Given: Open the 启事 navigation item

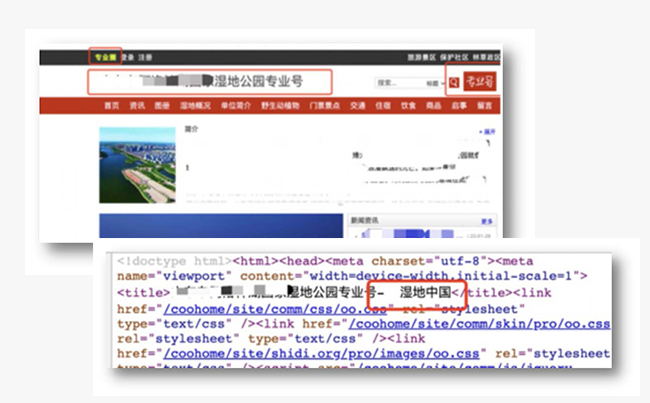Looking at the screenshot, I should pos(459,106).
